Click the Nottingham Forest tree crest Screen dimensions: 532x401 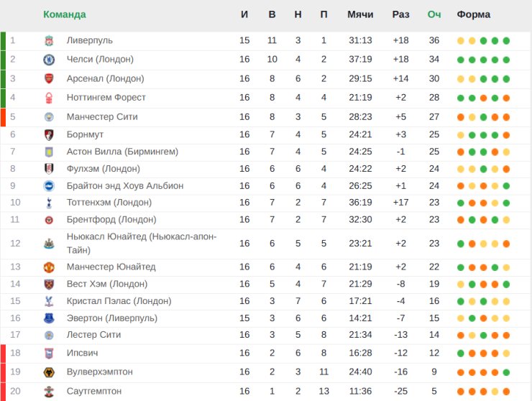point(49,98)
